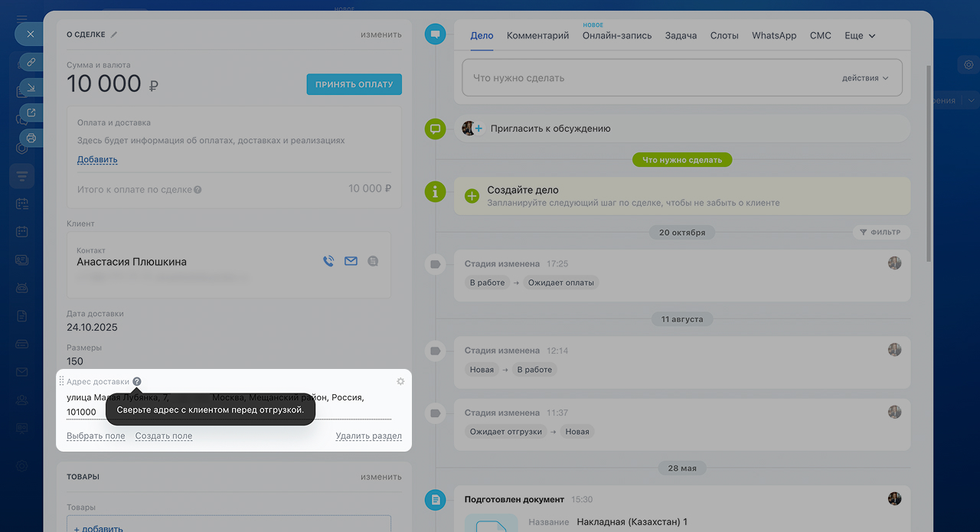This screenshot has height=532, width=980.
Task: Click the Создать поле link
Action: click(164, 436)
